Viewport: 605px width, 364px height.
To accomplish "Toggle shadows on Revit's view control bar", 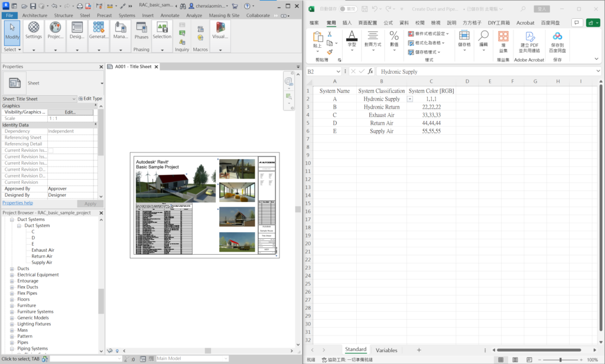I will [110, 350].
